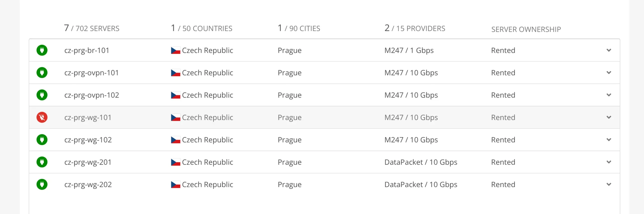Toggle the status indicator for cz-prg-ovpn-101
This screenshot has width=644, height=214.
tap(42, 72)
